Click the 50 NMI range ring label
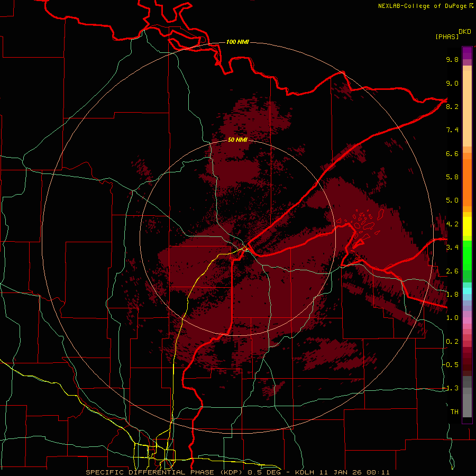This screenshot has height=476, width=476. pos(237,140)
